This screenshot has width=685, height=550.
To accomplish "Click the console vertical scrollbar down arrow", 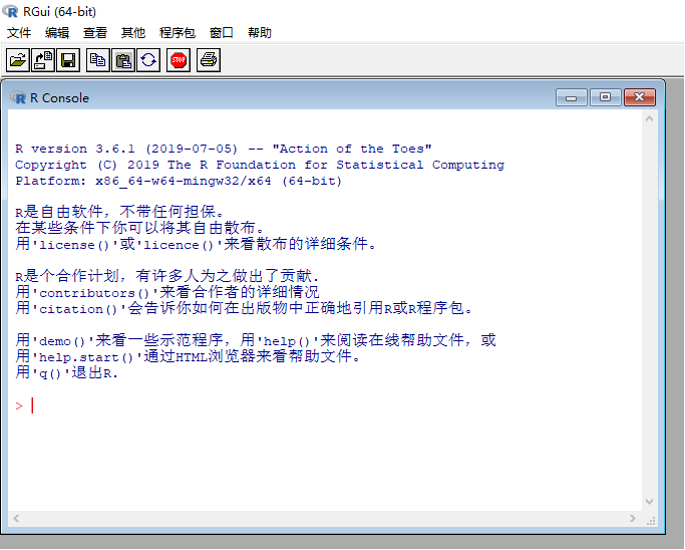I will point(650,502).
